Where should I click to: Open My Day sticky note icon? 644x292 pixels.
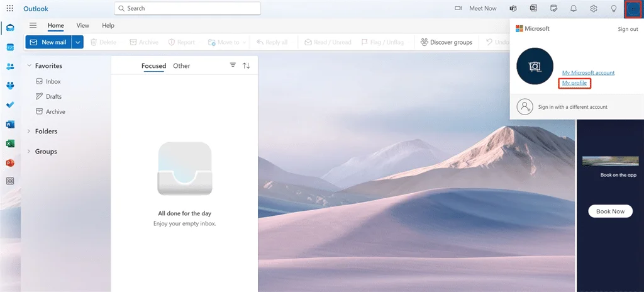pos(553,8)
